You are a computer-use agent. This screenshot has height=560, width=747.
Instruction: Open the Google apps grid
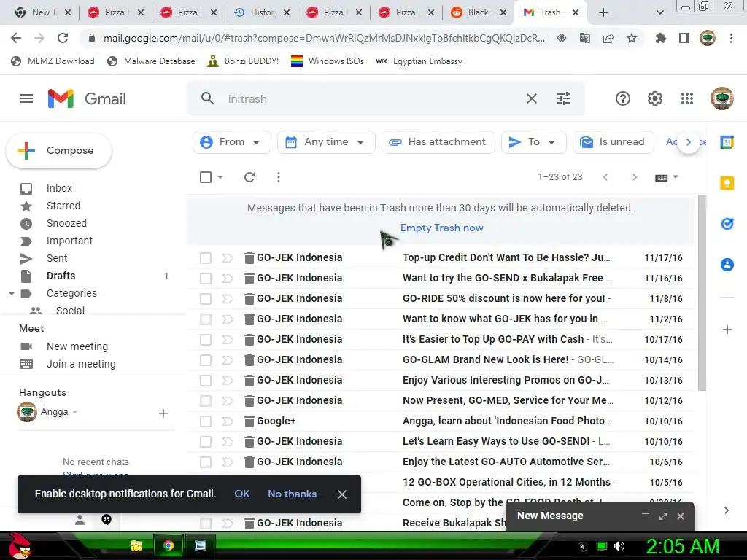[x=686, y=98]
